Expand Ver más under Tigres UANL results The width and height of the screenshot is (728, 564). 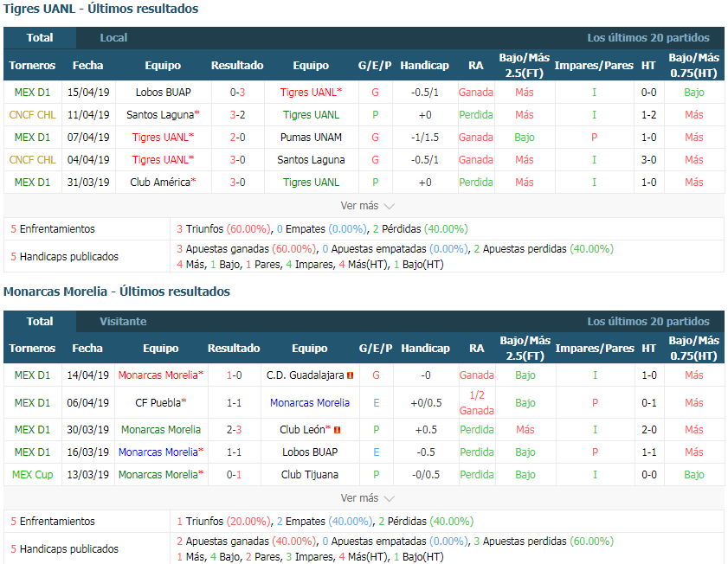tap(367, 206)
